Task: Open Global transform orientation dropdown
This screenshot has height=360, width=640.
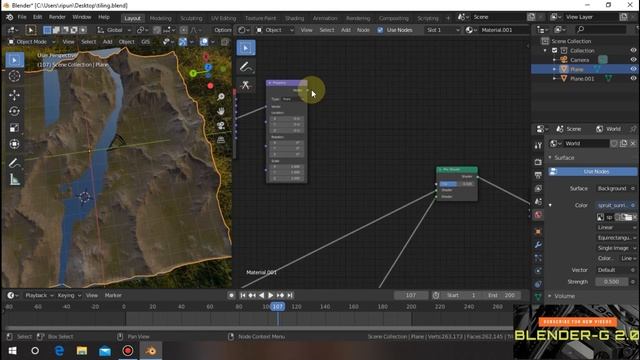Action: 114,30
